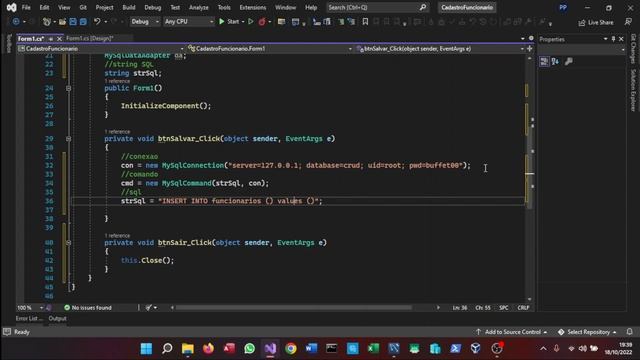Image resolution: width=640 pixels, height=360 pixels.
Task: Open the File menu
Action: (x=26, y=7)
